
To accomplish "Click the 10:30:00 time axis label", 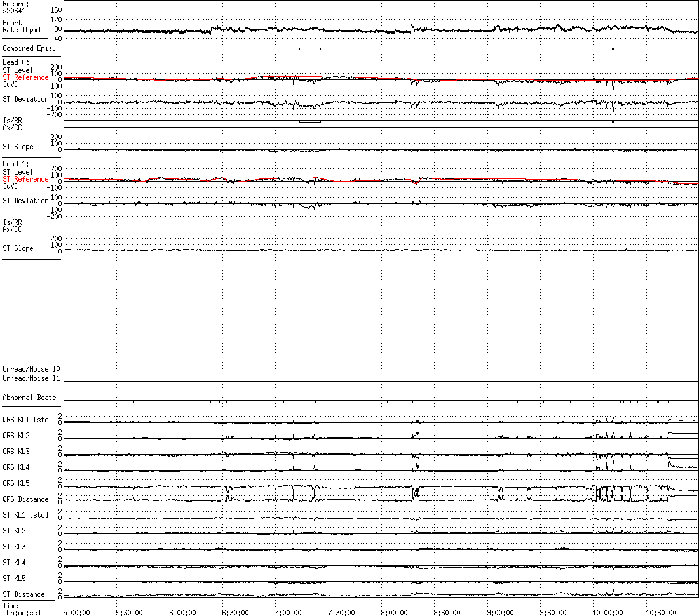I will (660, 612).
